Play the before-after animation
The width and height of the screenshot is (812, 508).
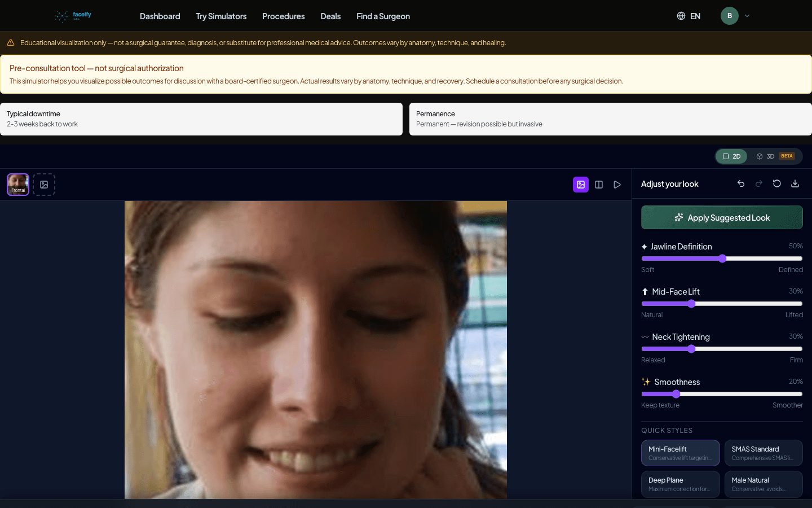(617, 185)
